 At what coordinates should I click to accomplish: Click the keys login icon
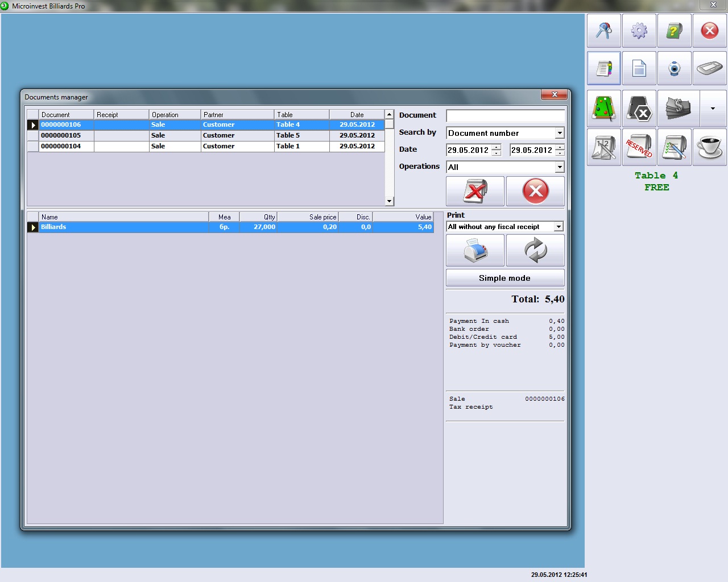[604, 31]
